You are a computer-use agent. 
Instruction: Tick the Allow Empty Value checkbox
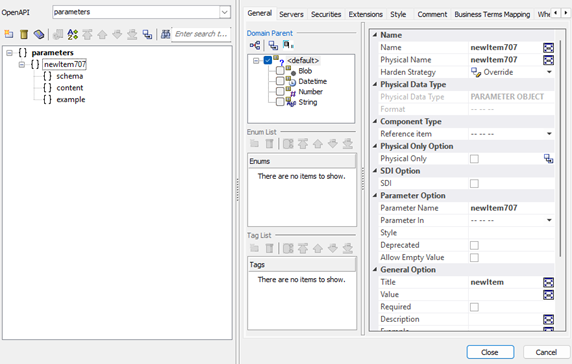(474, 257)
